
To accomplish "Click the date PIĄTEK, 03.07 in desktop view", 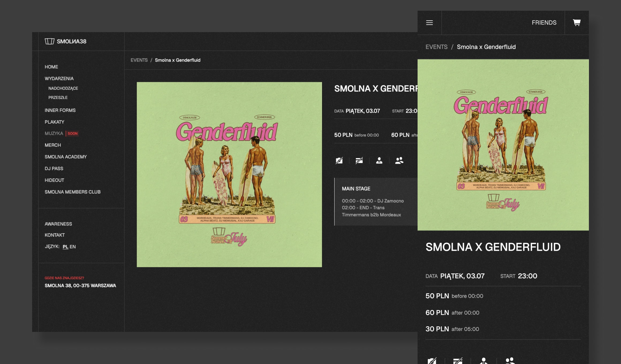I will coord(363,111).
